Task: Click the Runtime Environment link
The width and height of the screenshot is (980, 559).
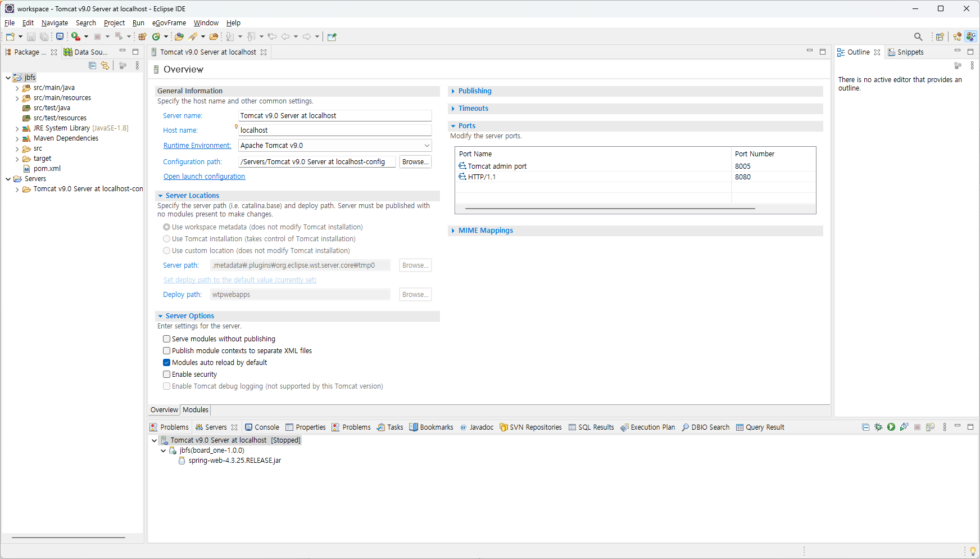Action: click(x=197, y=146)
